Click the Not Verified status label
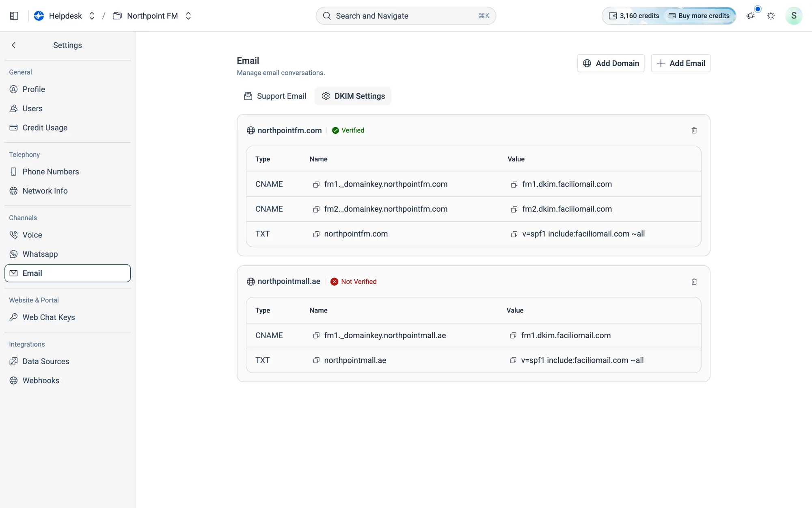 click(358, 282)
